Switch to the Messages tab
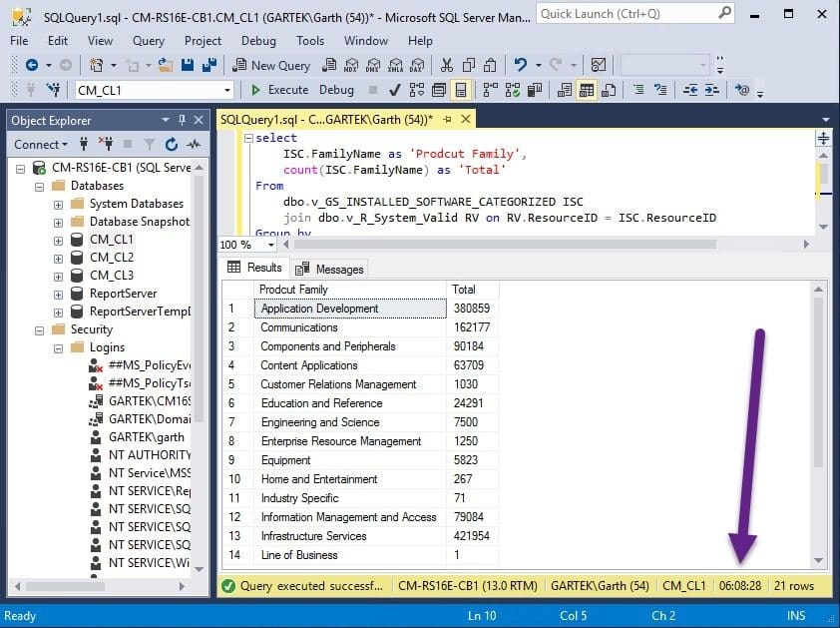Viewport: 840px width, 628px height. coord(330,269)
